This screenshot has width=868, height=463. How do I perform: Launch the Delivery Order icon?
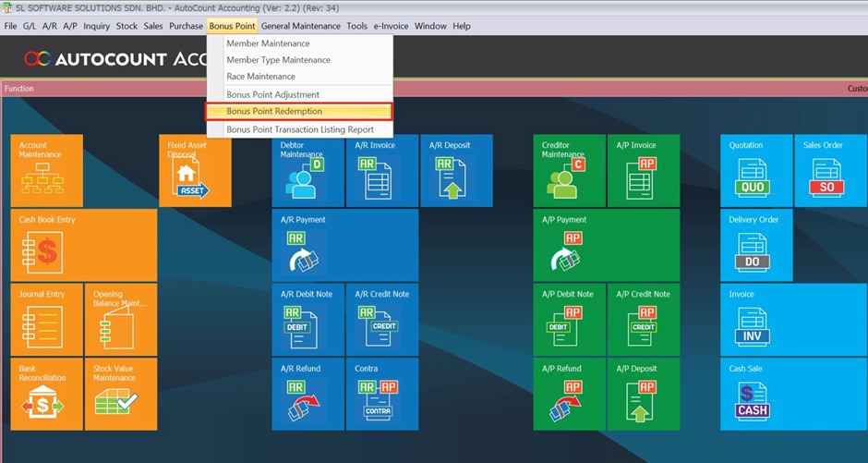[x=755, y=245]
